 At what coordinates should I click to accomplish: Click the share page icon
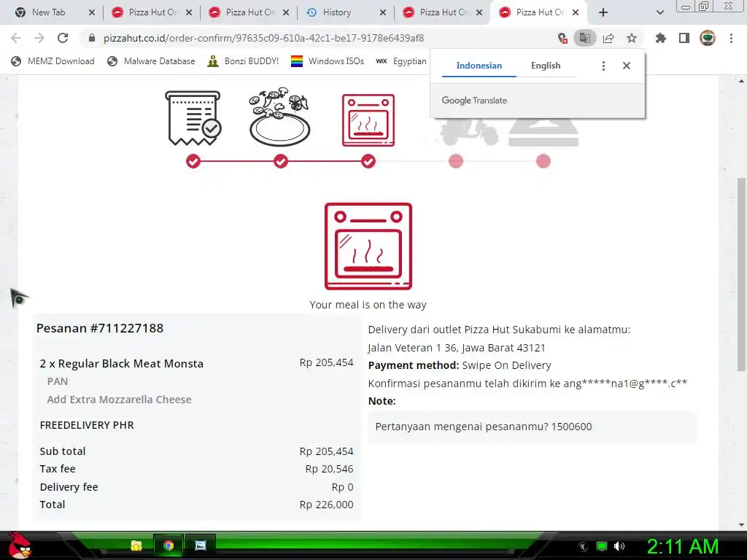(x=608, y=38)
